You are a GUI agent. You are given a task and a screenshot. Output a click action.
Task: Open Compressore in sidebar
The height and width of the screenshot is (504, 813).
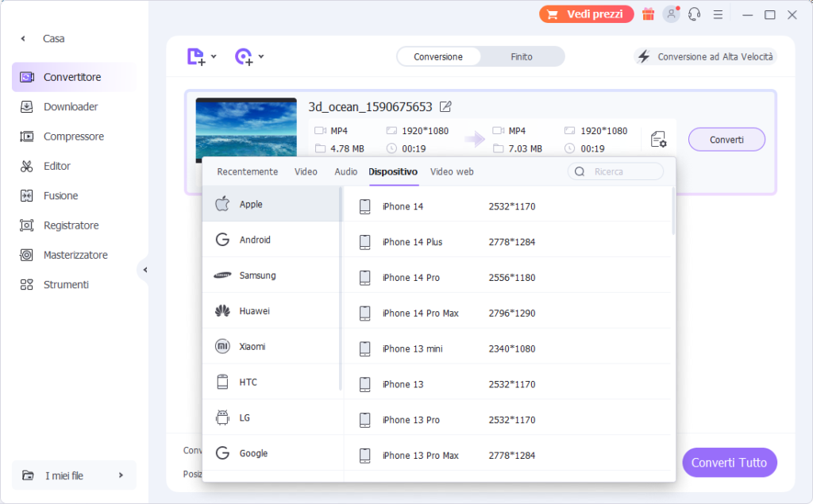coord(74,137)
